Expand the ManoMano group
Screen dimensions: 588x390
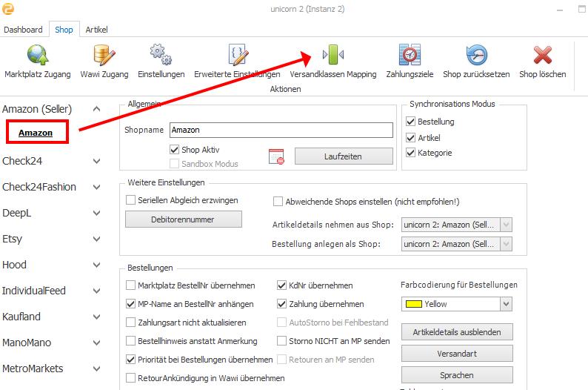click(x=96, y=343)
